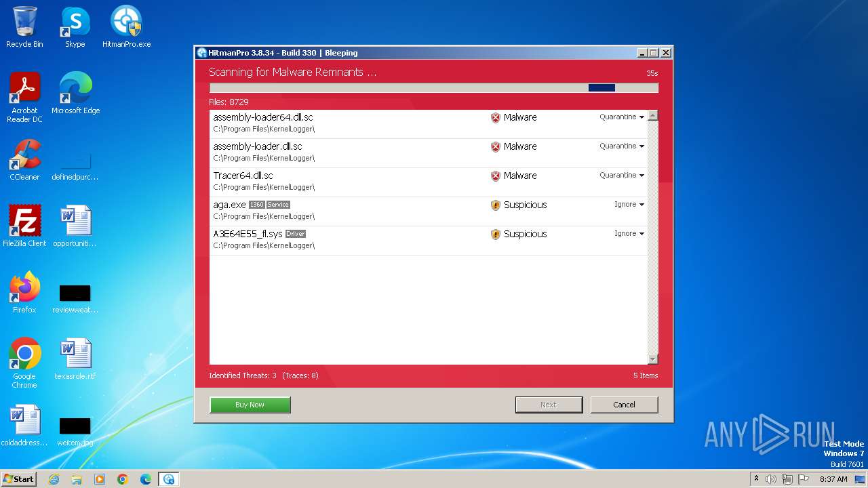Open Quarantine dropdown for assembly-loader.dll.sc
The width and height of the screenshot is (868, 488).
(x=622, y=146)
